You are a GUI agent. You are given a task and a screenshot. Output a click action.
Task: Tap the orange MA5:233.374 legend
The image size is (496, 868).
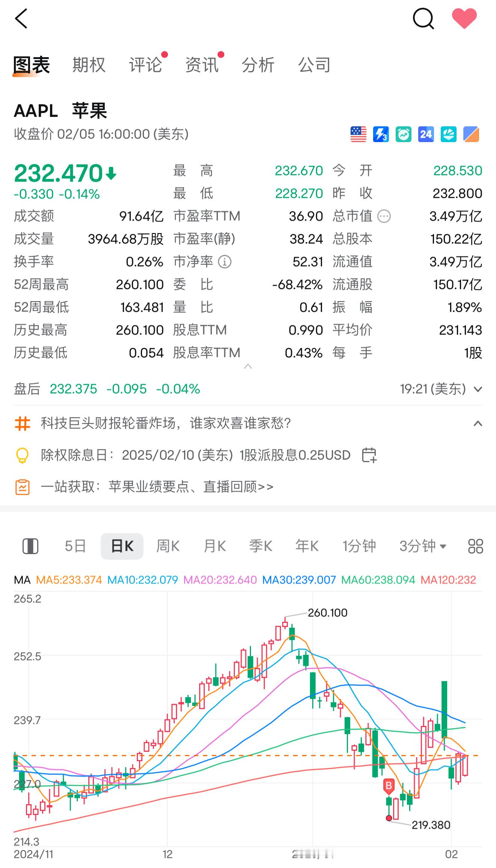click(x=69, y=580)
